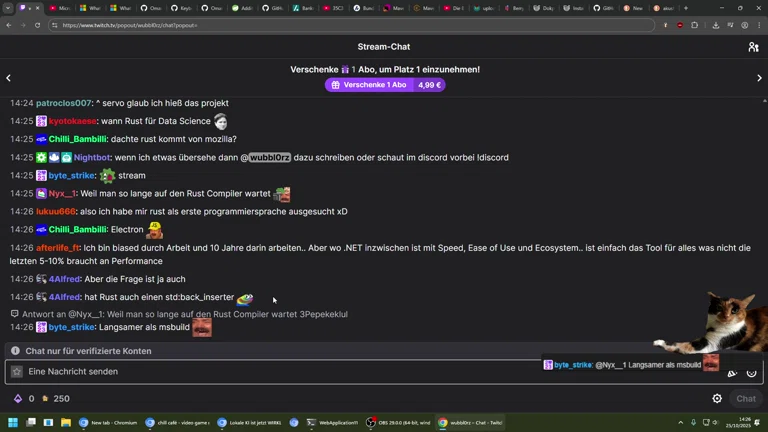
Task: Click the bits balance icon
Action: [17, 398]
